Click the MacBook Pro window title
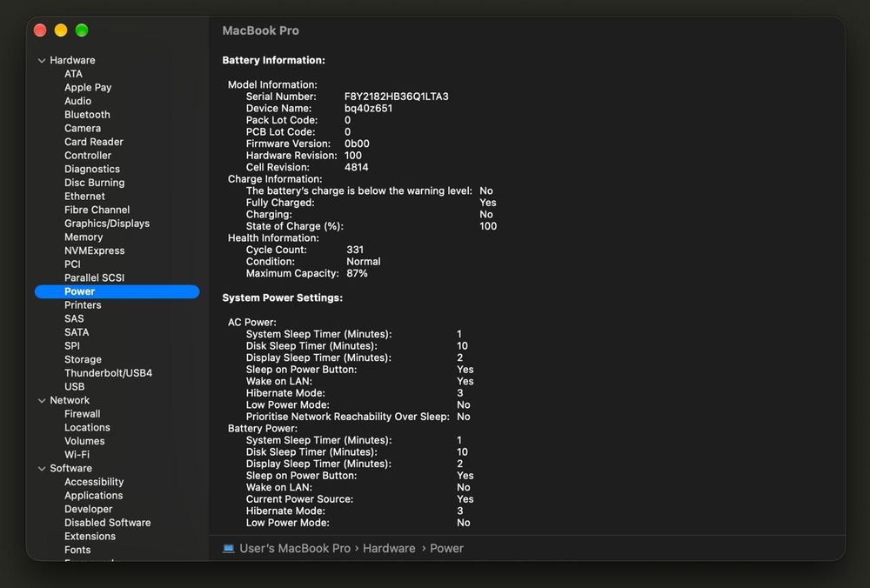 260,31
